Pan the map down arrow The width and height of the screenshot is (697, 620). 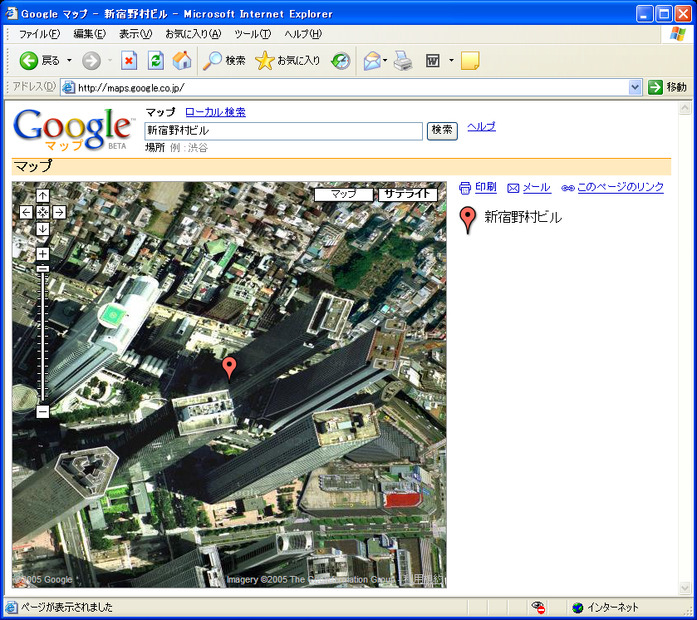(43, 229)
